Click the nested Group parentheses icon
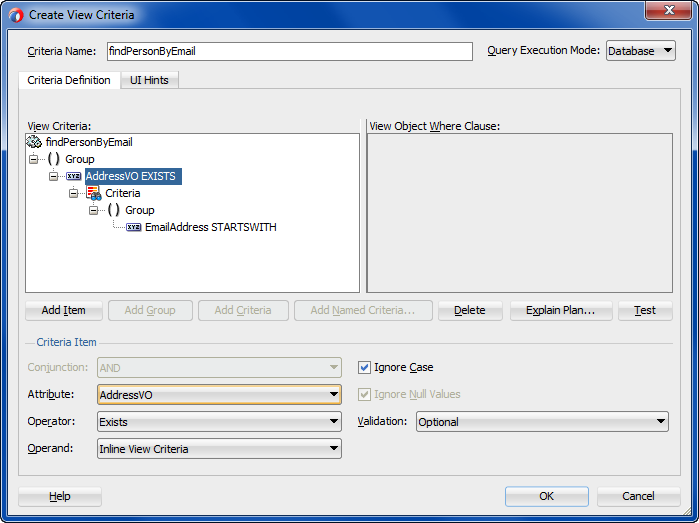The height and width of the screenshot is (523, 699). pyautogui.click(x=114, y=210)
